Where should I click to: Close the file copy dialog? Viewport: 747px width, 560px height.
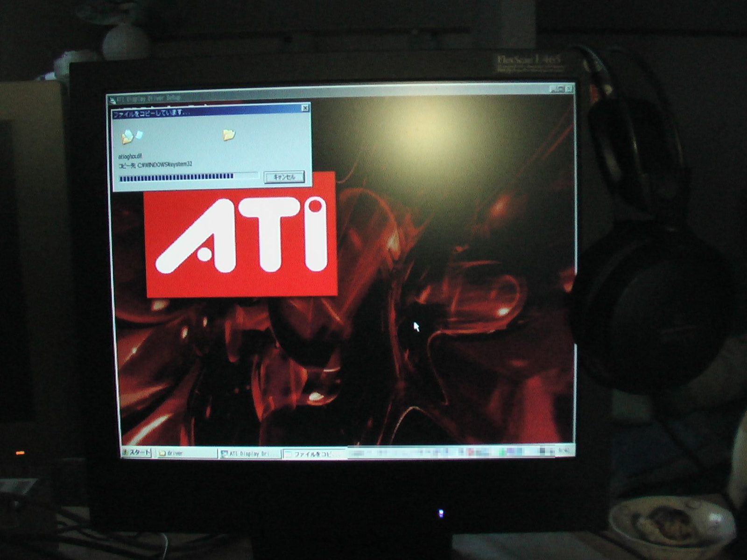[x=305, y=108]
